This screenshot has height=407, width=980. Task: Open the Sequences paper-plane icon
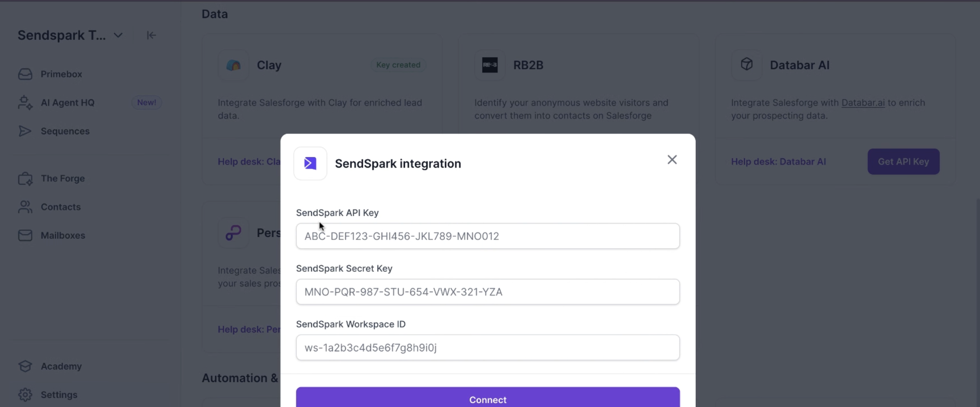point(25,131)
